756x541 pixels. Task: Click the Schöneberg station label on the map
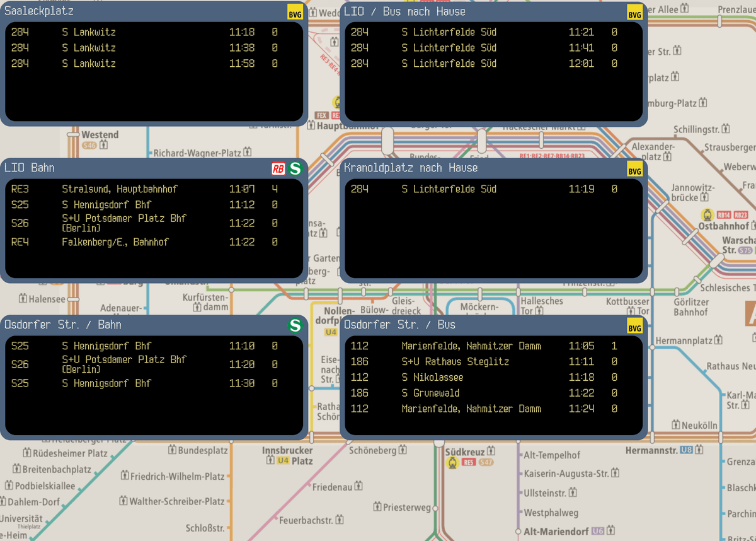pos(373,450)
